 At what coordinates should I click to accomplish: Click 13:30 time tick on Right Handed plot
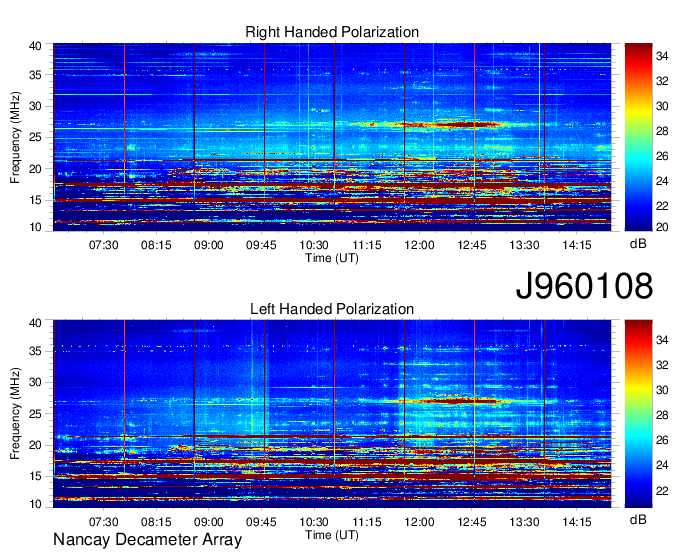pyautogui.click(x=524, y=245)
